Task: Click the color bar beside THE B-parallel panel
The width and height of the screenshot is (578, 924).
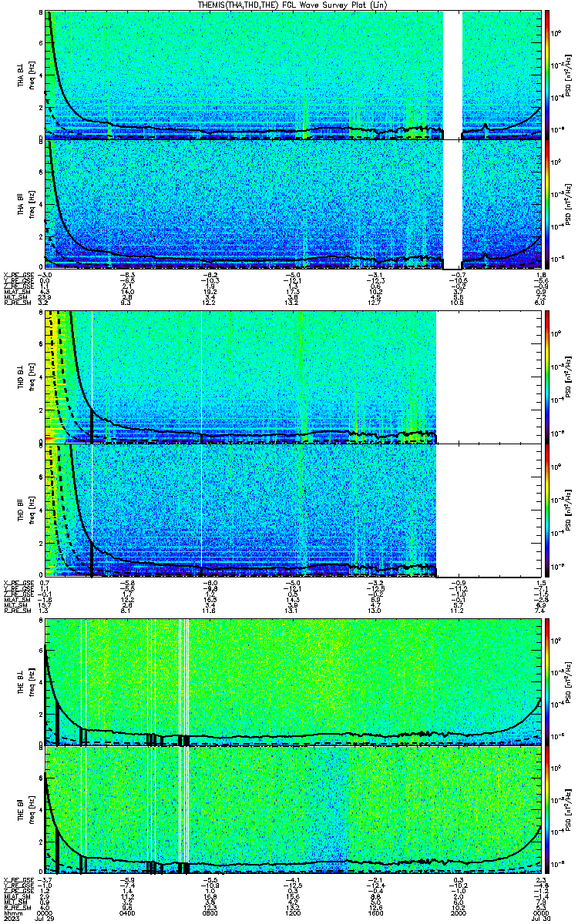Action: pyautogui.click(x=547, y=812)
